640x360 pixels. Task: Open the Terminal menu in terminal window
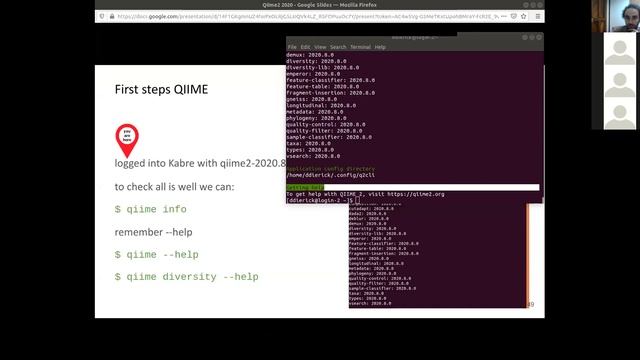[x=360, y=47]
